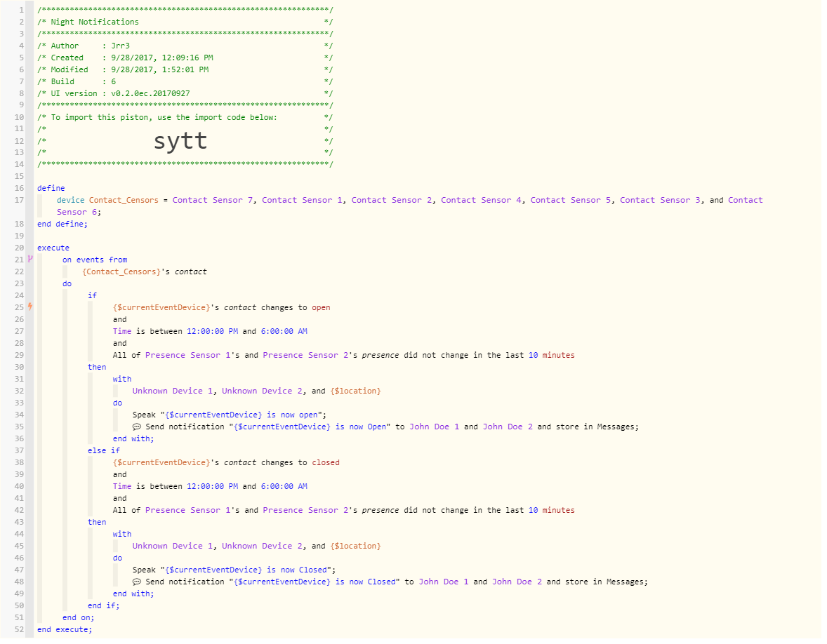
Task: Click the {$location} variable on line 45
Action: tap(355, 546)
